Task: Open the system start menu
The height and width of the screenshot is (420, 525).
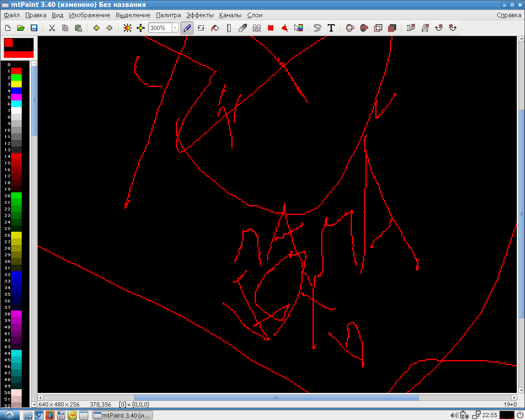Action: 9,415
